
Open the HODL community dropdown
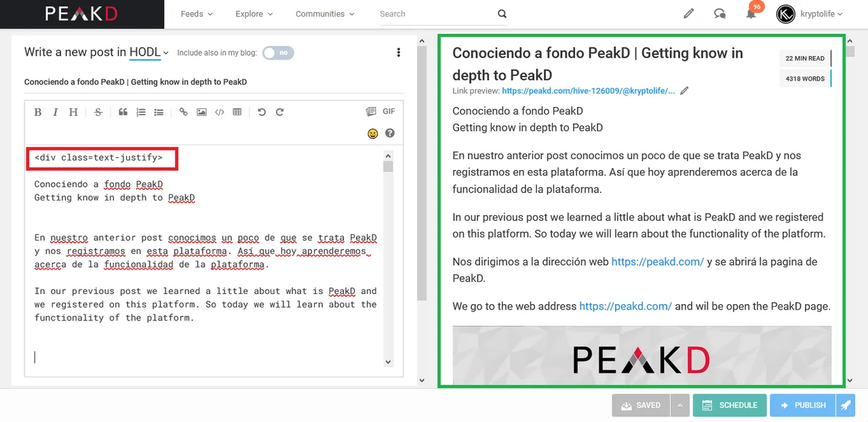(149, 52)
